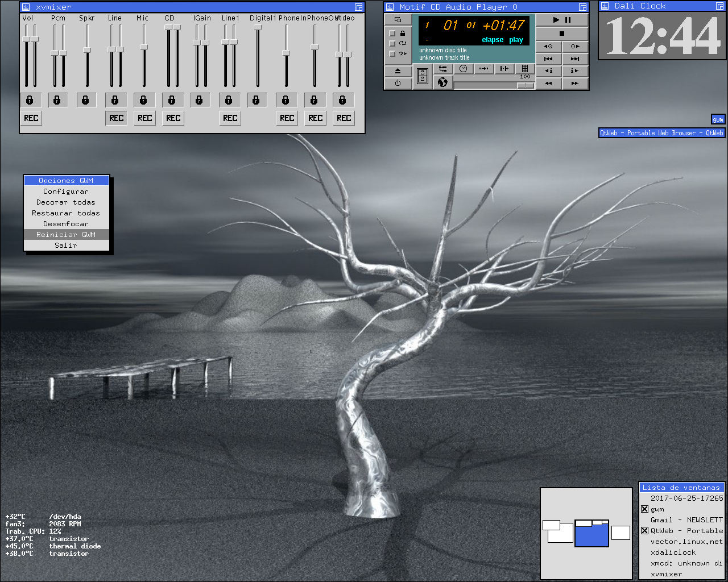Click the CD player volume slider
Screen dimensions: 728x582
pos(494,85)
